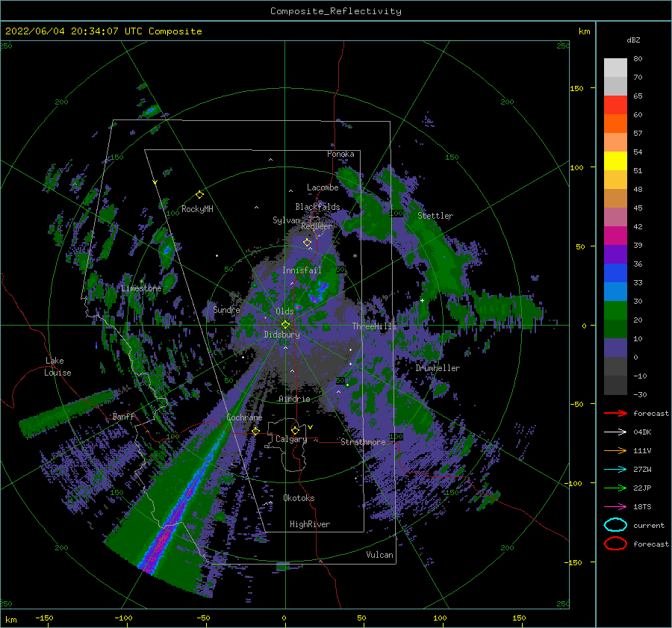672x628 pixels.
Task: Click the Ponoka town label
Action: pyautogui.click(x=340, y=154)
